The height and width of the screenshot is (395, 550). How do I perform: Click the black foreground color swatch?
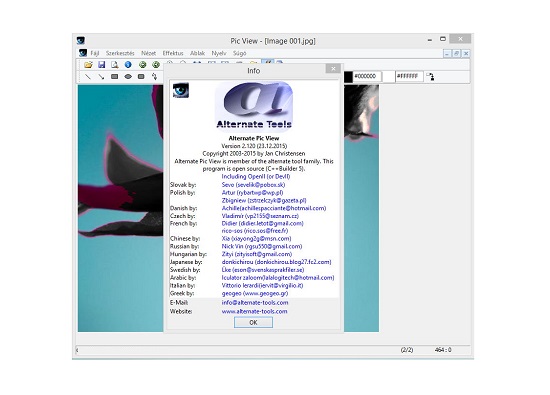pyautogui.click(x=348, y=76)
